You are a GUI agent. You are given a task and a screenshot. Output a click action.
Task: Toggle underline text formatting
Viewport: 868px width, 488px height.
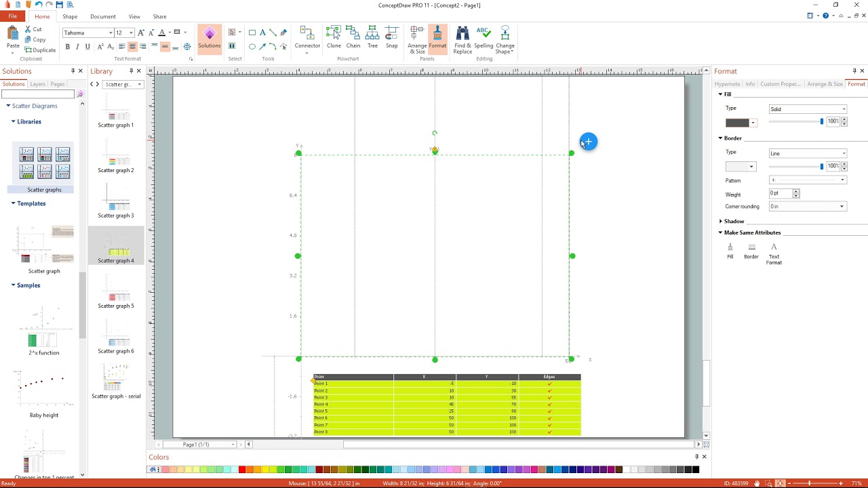pyautogui.click(x=87, y=47)
